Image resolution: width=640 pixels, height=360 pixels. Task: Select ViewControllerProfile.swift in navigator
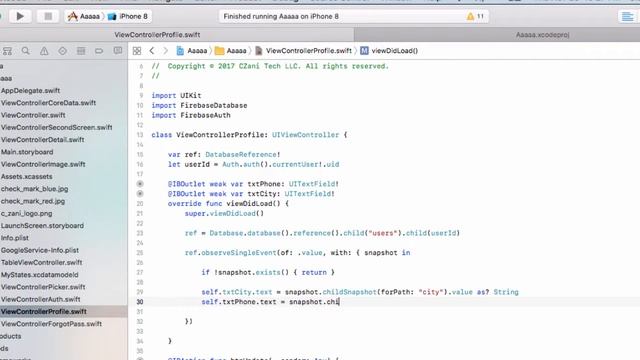point(43,311)
